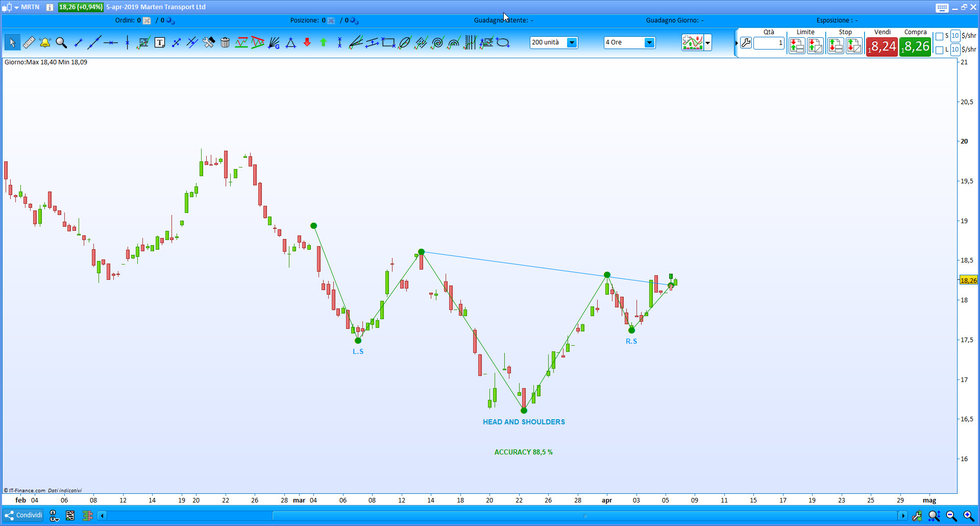Click the Condividi share button
Screen dimensions: 980x526
(23, 515)
